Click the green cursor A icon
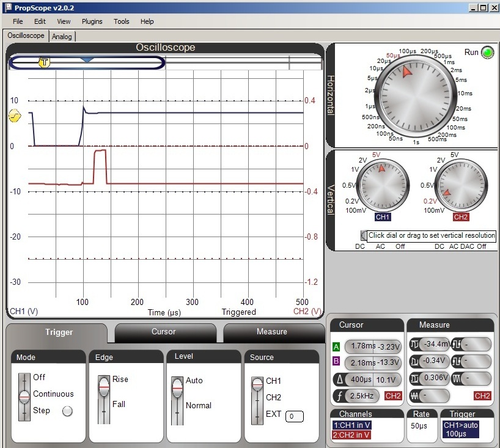Viewport: 500px width, 448px height. pyautogui.click(x=336, y=347)
